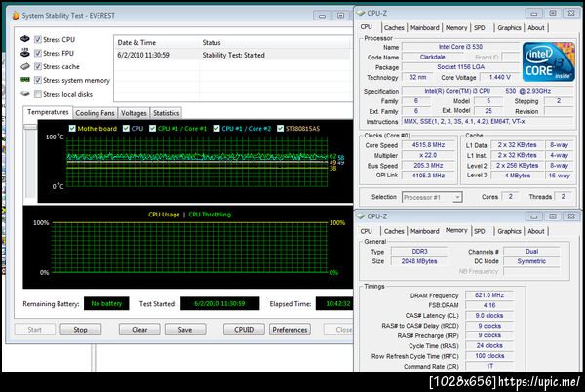Close the upper CPU-Z window
The image size is (585, 392).
(571, 13)
